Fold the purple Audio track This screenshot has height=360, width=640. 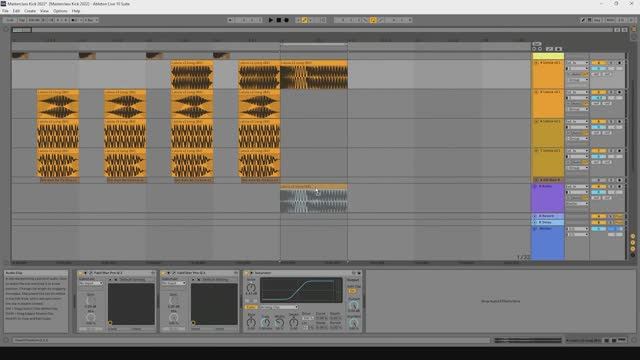coord(535,186)
